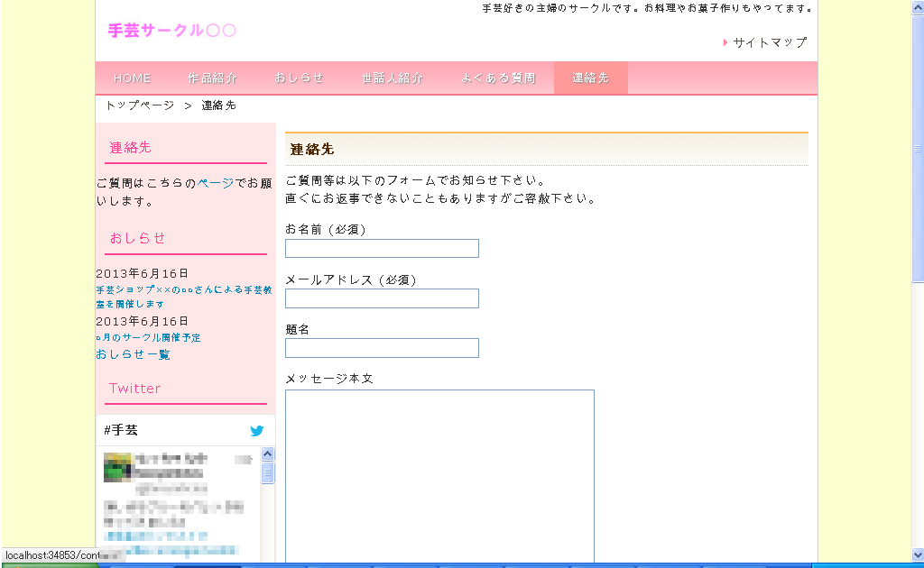The height and width of the screenshot is (568, 924).
Task: Select おしらせ in the navigation bar
Action: [x=299, y=78]
